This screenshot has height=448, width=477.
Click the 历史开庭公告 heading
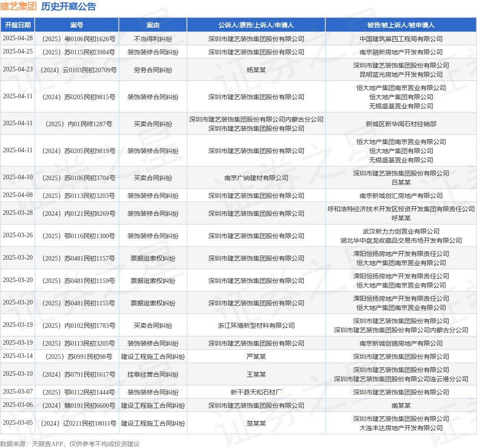(69, 6)
